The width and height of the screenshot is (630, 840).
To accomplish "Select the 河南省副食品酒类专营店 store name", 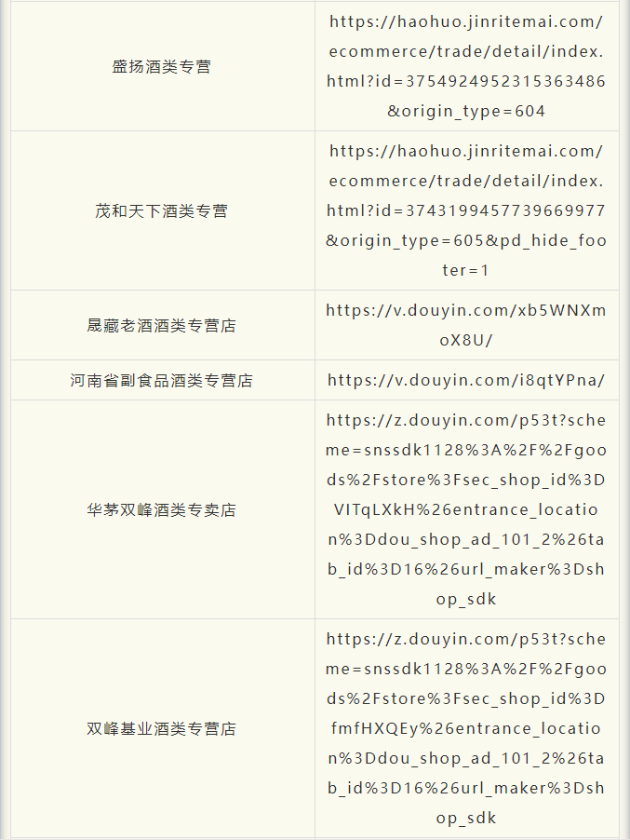I will pos(162,380).
